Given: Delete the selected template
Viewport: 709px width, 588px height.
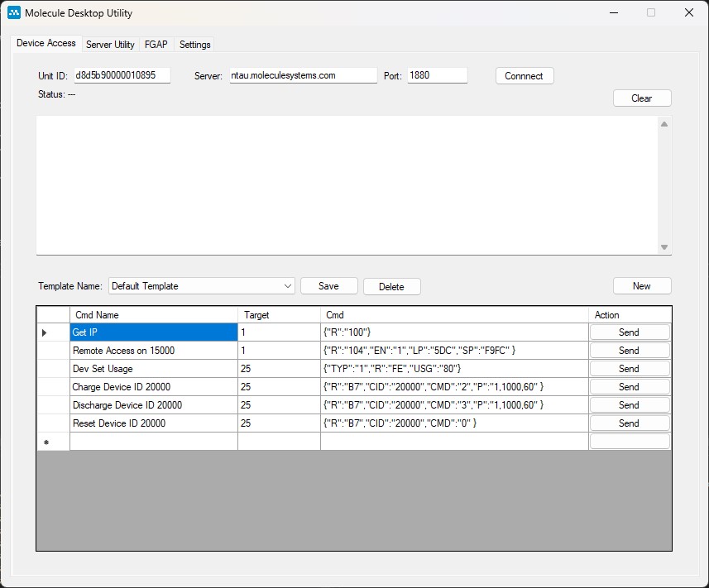Looking at the screenshot, I should 391,286.
